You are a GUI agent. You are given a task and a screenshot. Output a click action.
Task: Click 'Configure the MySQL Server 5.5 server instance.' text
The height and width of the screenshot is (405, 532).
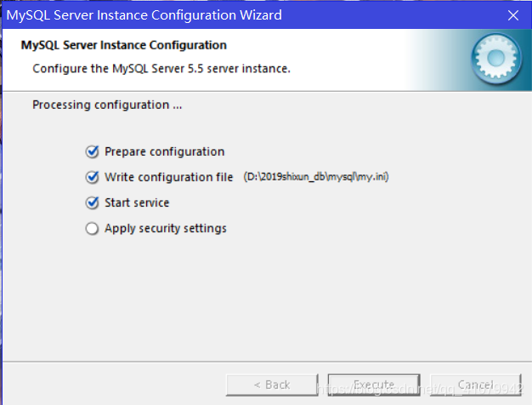coord(161,69)
